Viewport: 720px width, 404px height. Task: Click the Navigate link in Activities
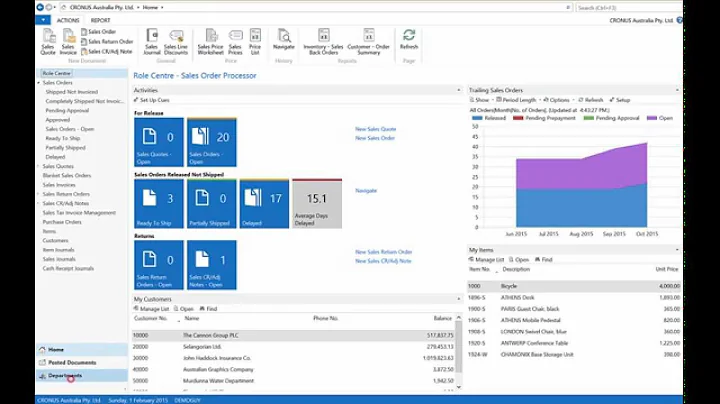coord(366,191)
